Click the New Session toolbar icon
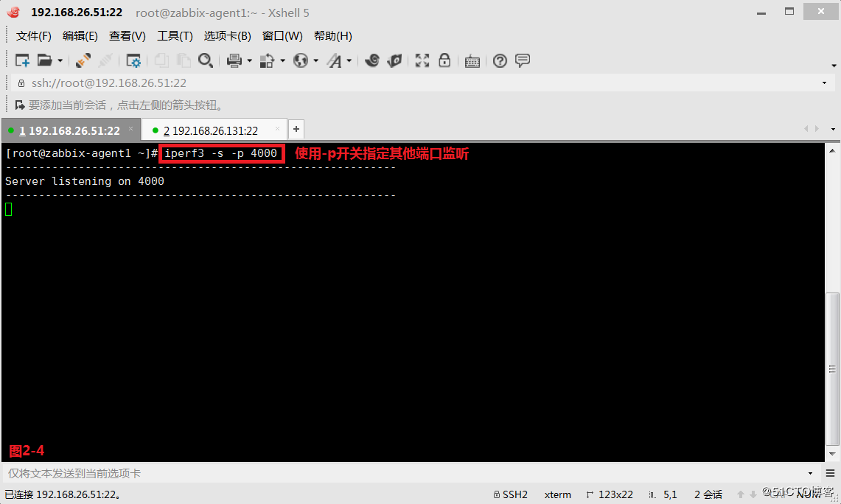Viewport: 841px width, 504px height. (x=22, y=60)
